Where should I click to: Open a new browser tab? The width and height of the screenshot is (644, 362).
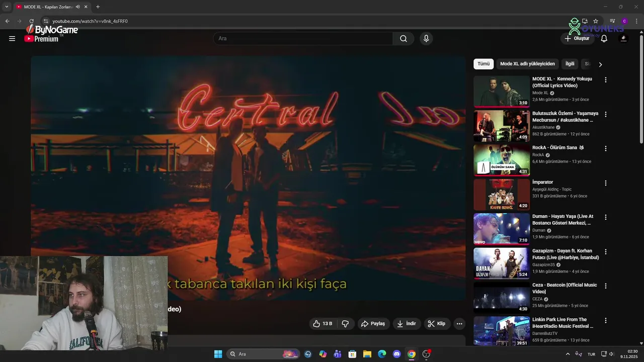point(98,7)
